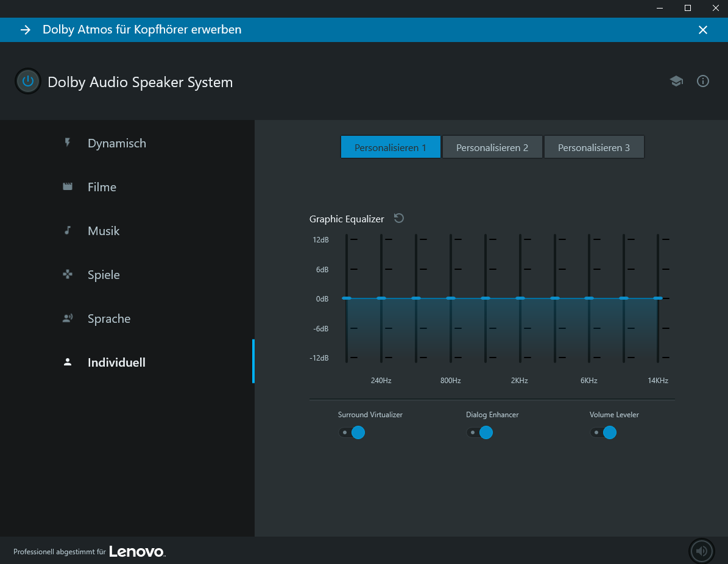
Task: Dismiss the Dolby Atmos banner with X
Action: (x=703, y=30)
